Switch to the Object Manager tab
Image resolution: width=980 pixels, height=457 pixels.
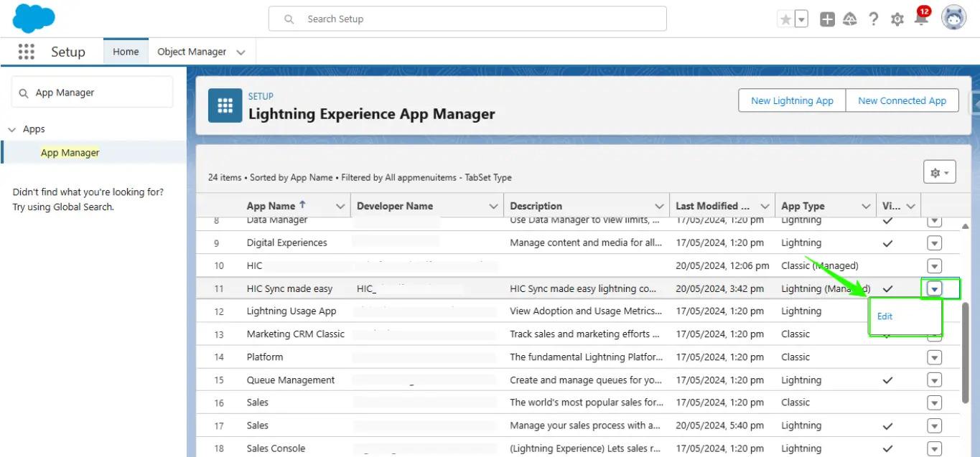click(x=192, y=52)
